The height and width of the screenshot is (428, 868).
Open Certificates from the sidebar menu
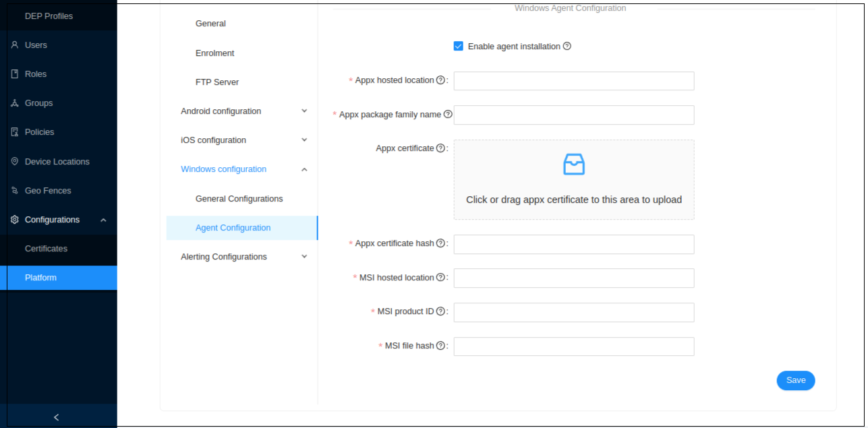coord(46,248)
